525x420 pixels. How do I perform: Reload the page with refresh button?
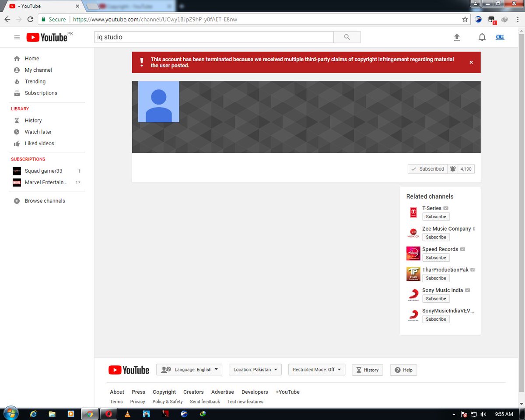(x=30, y=19)
